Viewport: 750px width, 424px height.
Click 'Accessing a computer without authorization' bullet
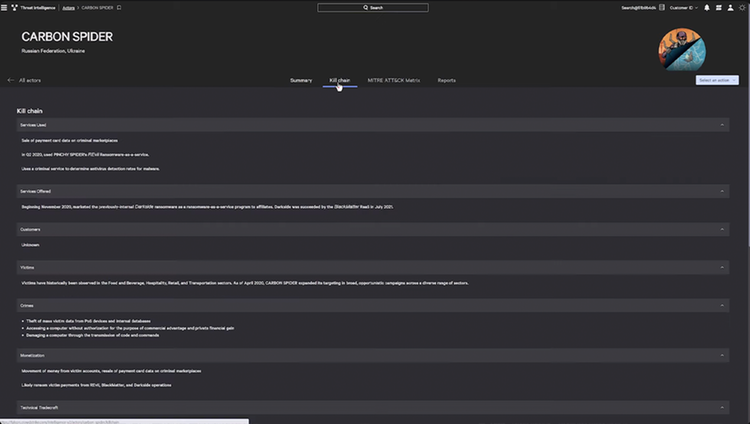pyautogui.click(x=130, y=328)
